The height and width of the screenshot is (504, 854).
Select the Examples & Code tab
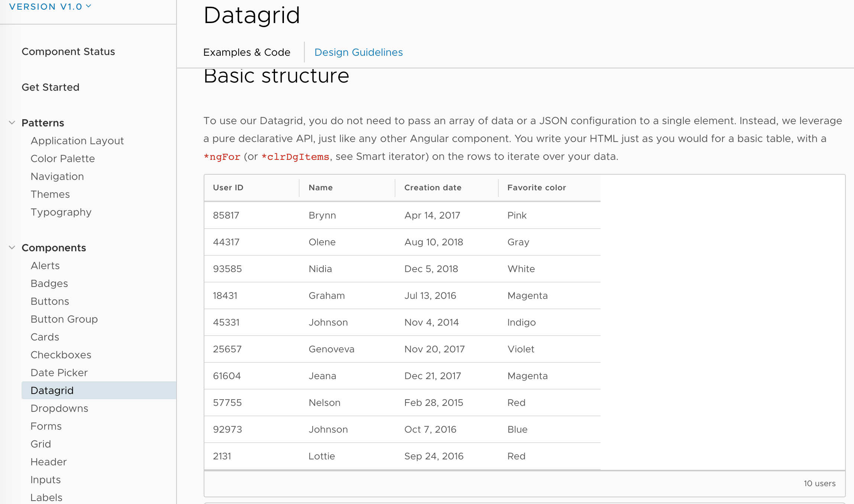[x=246, y=52]
